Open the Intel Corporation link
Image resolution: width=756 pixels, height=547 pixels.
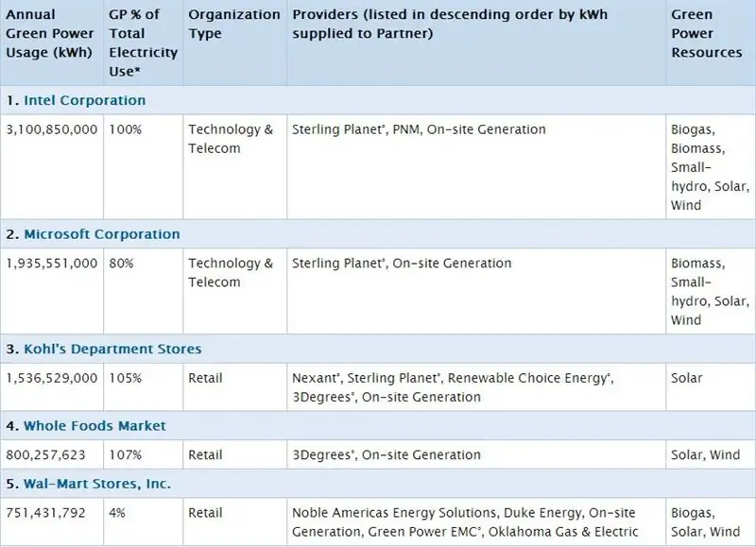click(84, 100)
